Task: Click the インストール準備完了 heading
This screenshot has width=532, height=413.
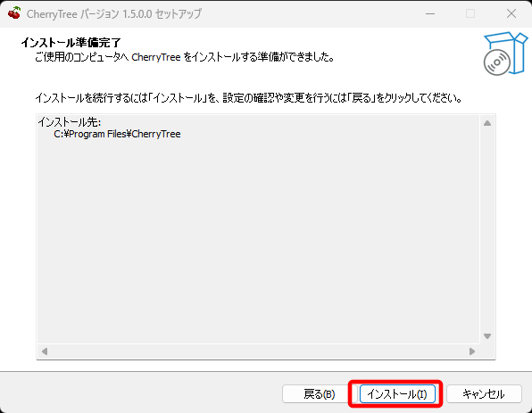Action: (71, 43)
